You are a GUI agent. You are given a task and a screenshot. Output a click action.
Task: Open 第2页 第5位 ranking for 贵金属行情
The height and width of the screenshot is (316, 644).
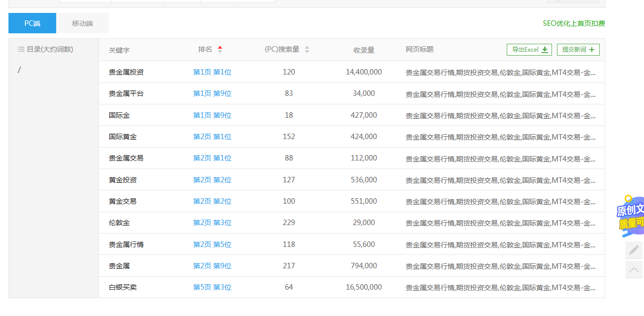[212, 244]
